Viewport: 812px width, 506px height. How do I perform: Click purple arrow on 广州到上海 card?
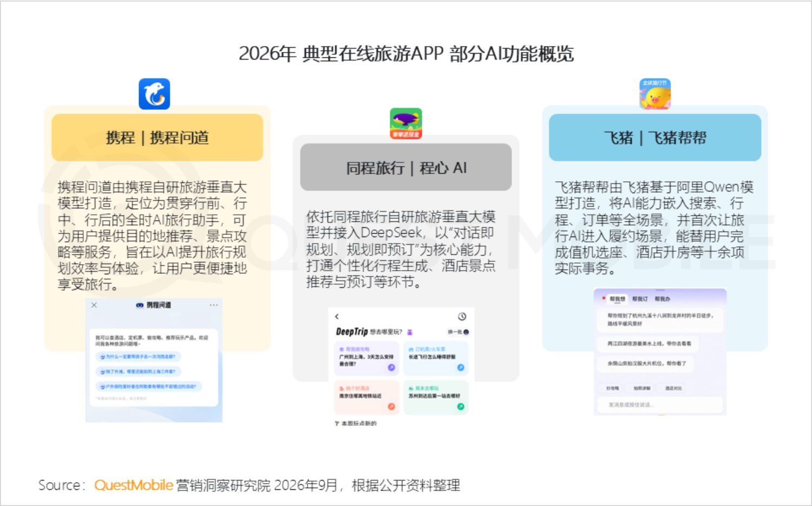point(391,367)
